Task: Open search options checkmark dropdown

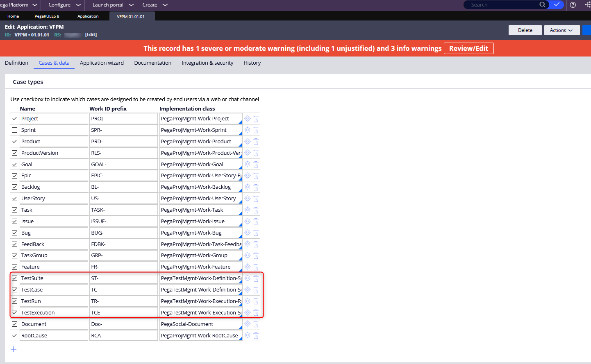Action: (x=557, y=5)
